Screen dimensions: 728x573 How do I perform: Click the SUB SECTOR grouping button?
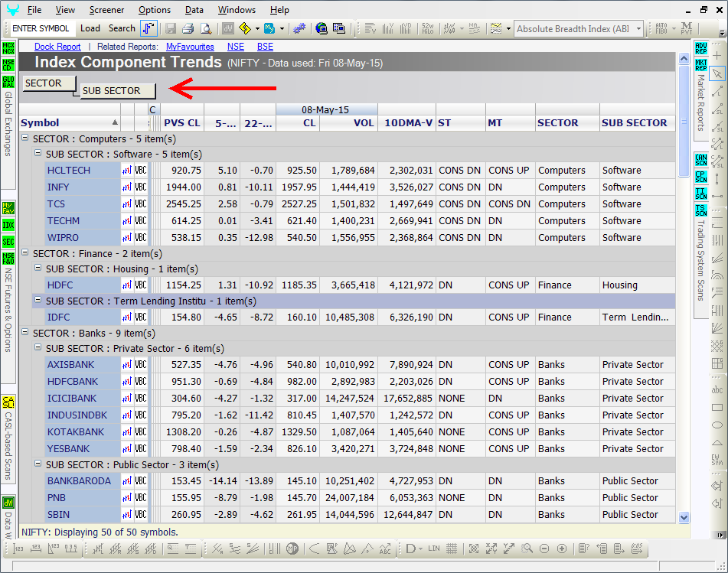(118, 91)
